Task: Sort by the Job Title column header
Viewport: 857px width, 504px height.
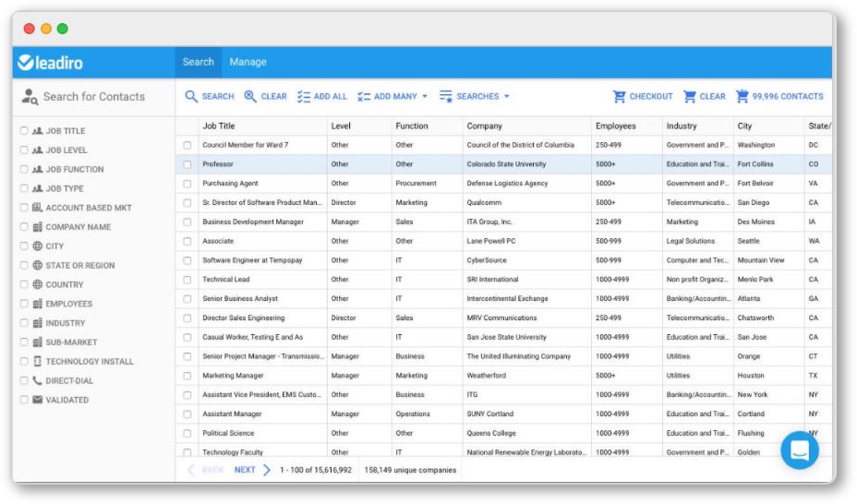Action: tap(219, 126)
